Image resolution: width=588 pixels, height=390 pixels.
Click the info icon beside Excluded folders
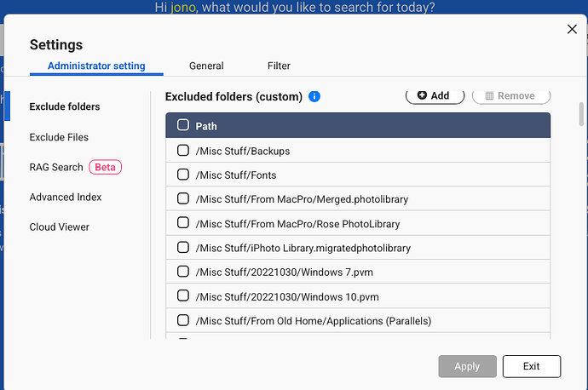314,97
